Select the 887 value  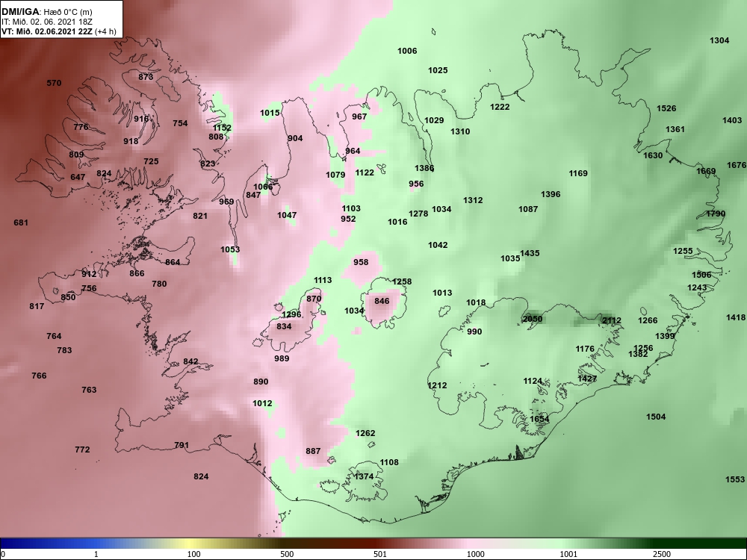[313, 451]
